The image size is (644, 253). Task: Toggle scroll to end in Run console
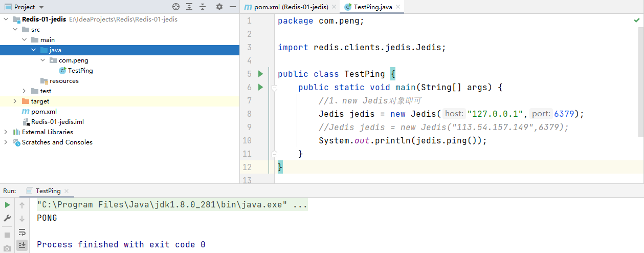22,245
